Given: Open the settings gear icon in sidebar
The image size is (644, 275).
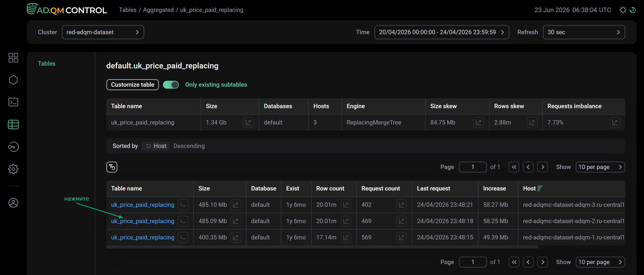Looking at the screenshot, I should [13, 169].
